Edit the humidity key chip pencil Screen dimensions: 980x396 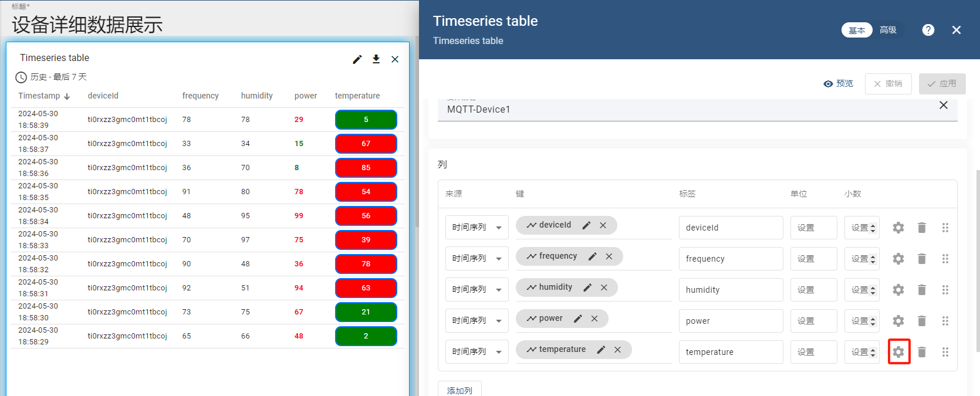[x=587, y=287]
